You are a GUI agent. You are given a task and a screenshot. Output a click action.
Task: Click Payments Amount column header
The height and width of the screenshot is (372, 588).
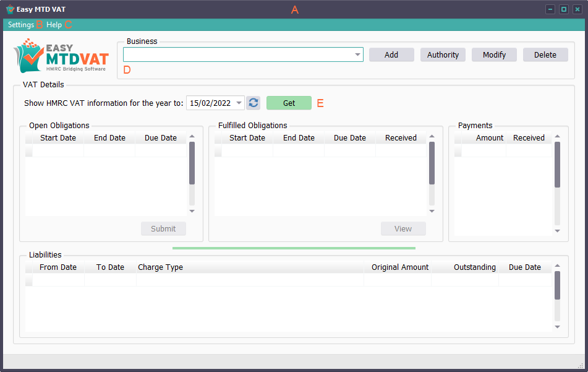click(x=484, y=138)
